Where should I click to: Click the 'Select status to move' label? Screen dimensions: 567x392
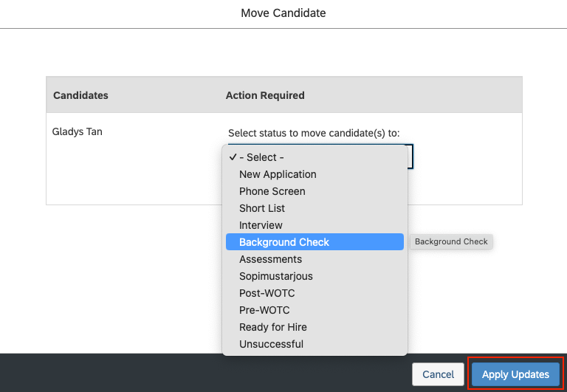click(314, 134)
